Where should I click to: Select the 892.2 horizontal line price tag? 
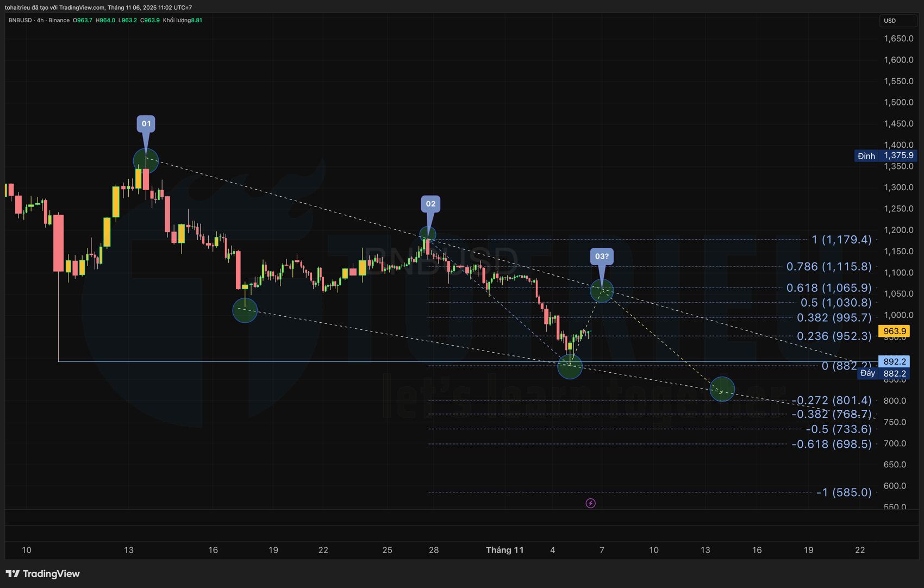point(894,361)
